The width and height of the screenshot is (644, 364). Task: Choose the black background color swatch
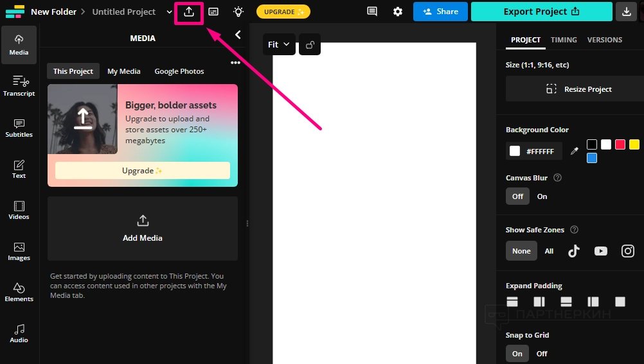592,144
